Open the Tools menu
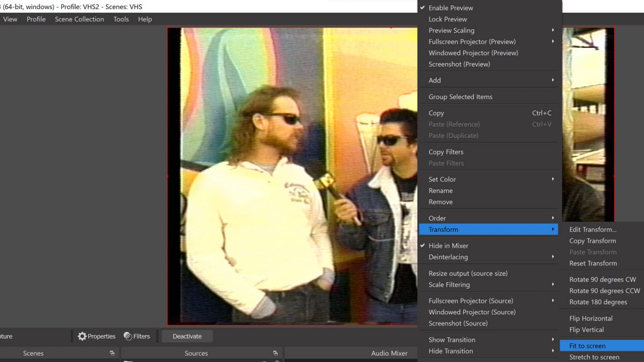Image resolution: width=644 pixels, height=362 pixels. pos(121,19)
